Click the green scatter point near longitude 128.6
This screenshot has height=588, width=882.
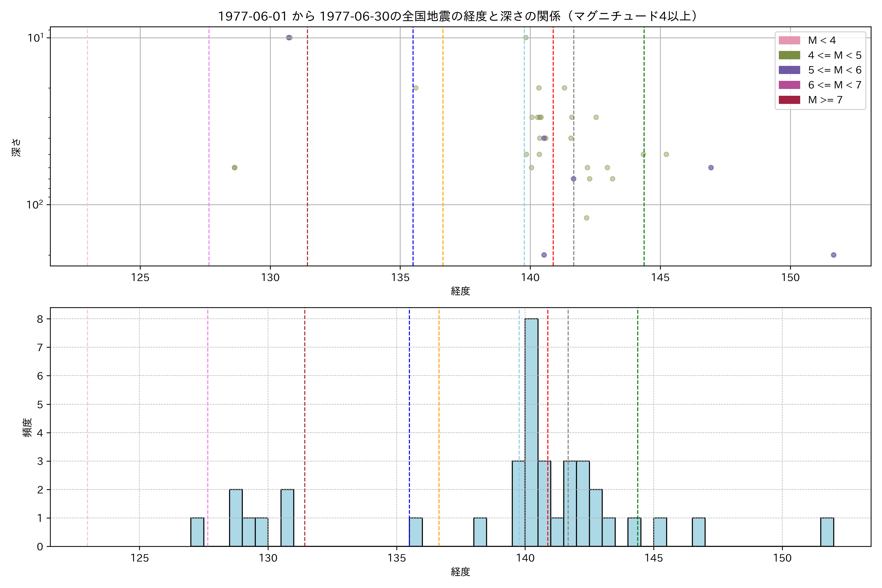click(x=234, y=168)
